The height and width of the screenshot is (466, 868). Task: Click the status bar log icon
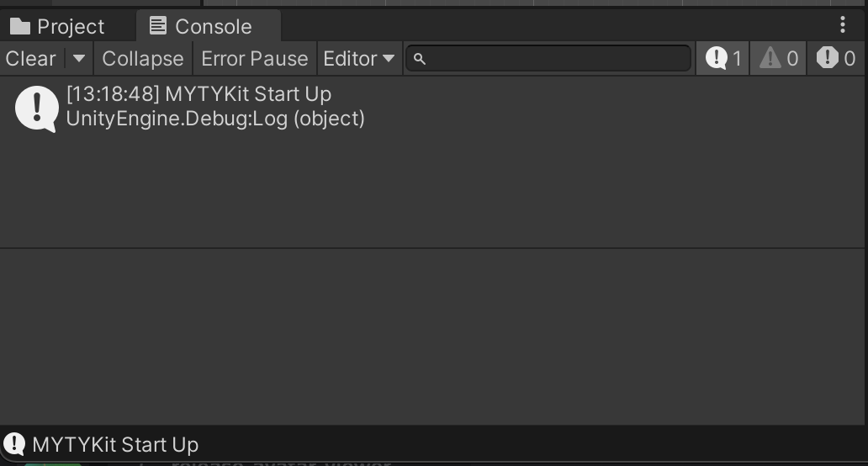[14, 444]
